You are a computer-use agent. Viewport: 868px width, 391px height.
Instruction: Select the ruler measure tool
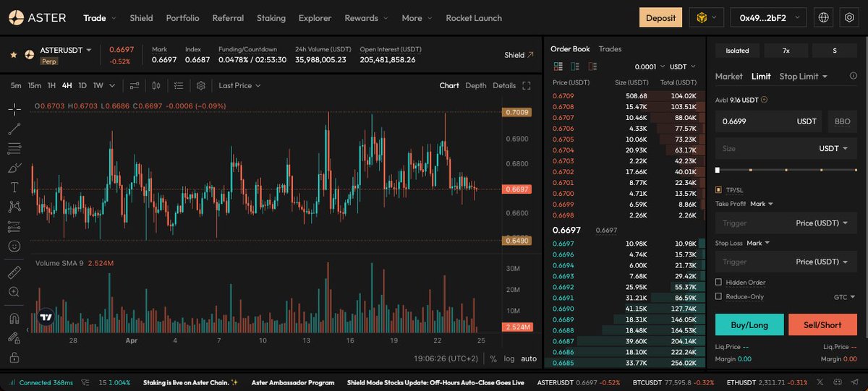(14, 272)
